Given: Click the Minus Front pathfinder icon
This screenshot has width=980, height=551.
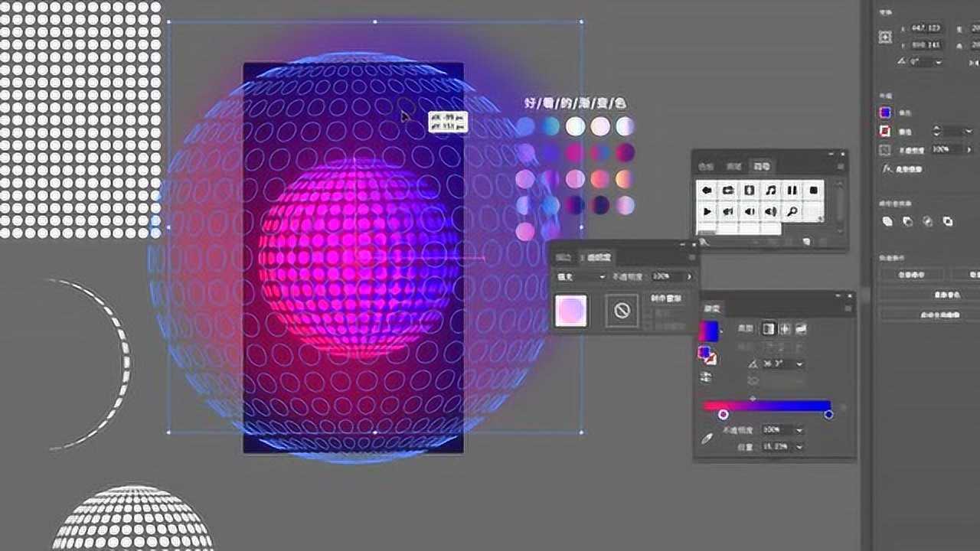Looking at the screenshot, I should pos(907,221).
